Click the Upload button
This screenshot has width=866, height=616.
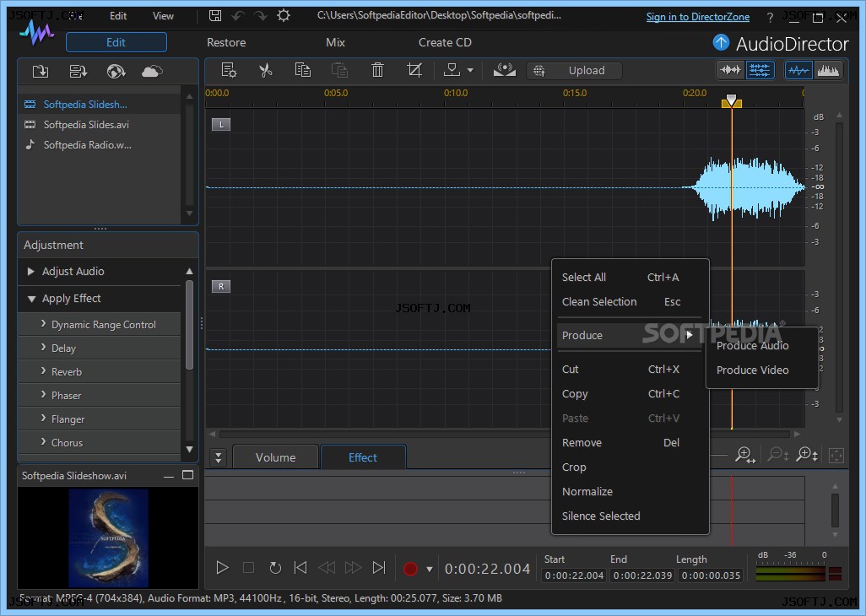click(x=575, y=70)
